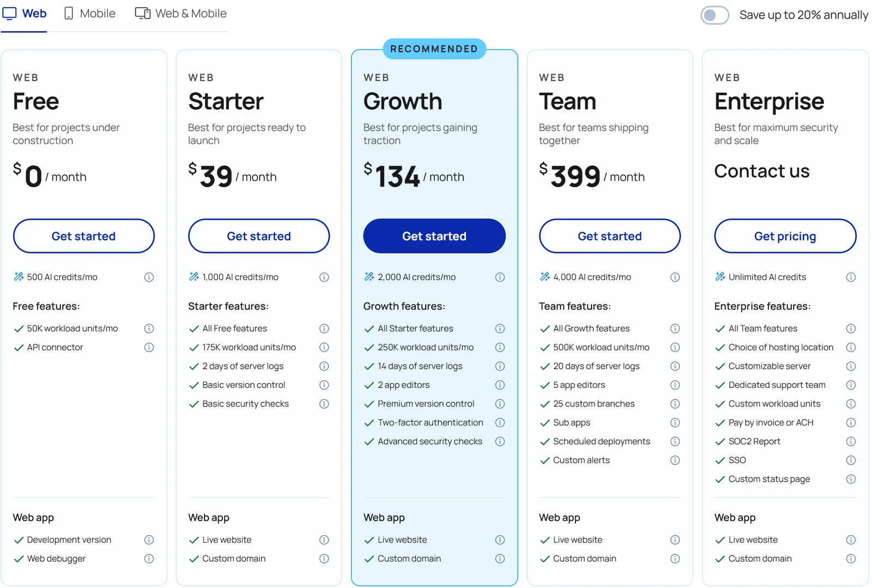The image size is (872, 588).
Task: Show info for Development version
Action: 149,540
